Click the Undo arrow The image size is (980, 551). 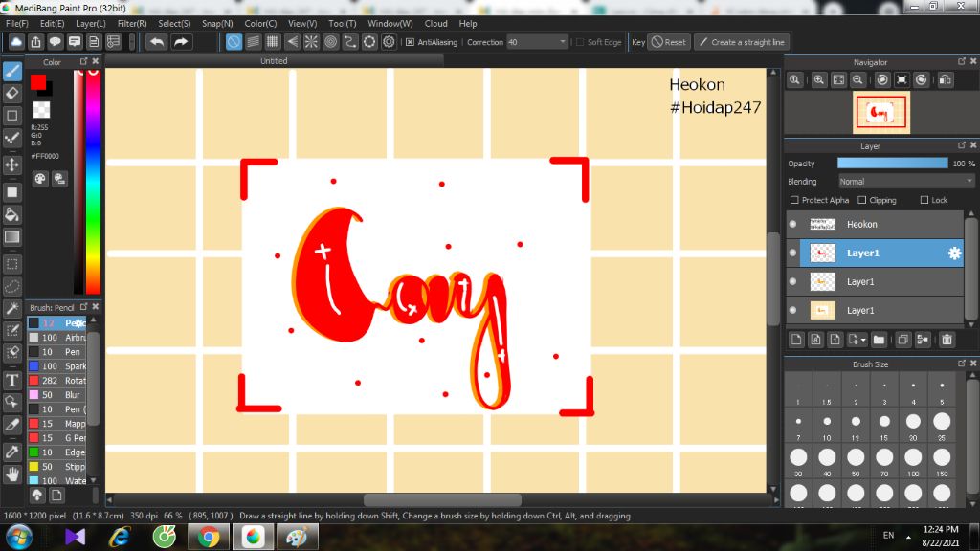157,42
